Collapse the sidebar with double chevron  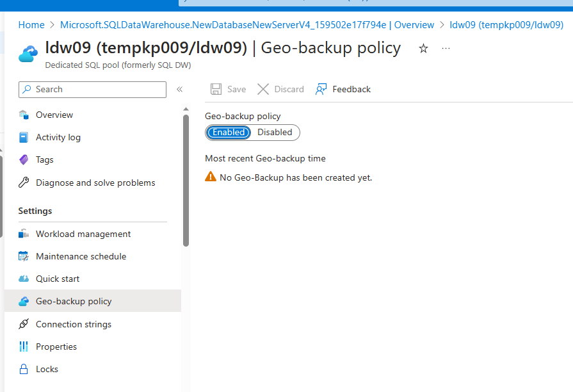click(179, 89)
